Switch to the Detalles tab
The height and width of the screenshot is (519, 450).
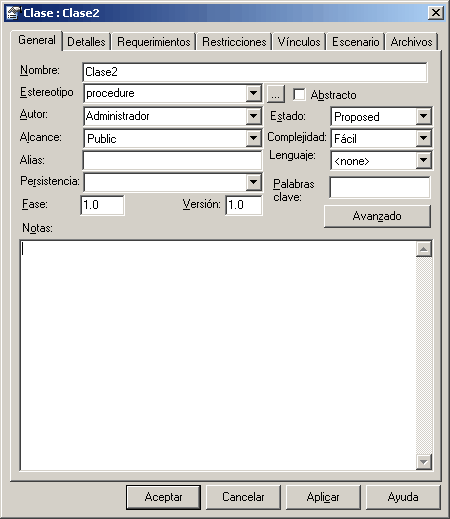[x=86, y=42]
